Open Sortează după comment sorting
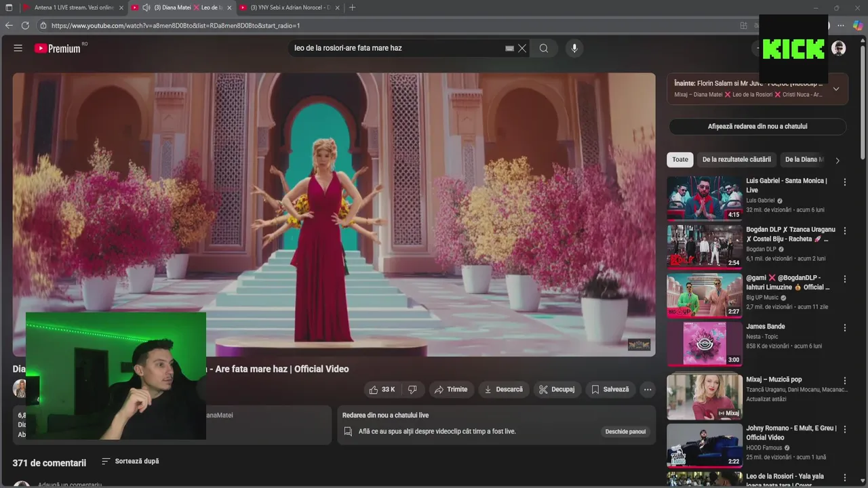 pyautogui.click(x=130, y=462)
